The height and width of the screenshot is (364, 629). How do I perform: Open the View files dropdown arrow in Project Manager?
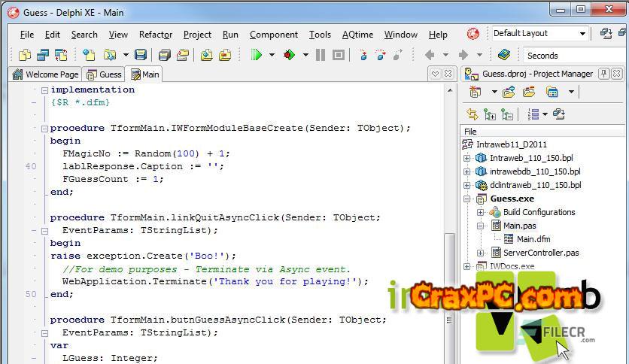coord(571,93)
